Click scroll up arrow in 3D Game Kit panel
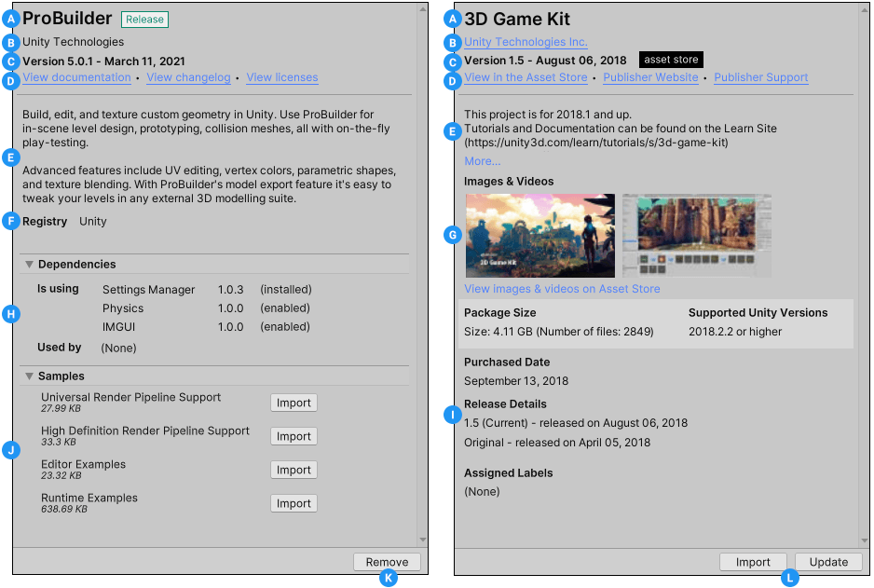Viewport: 874px width, 588px height. pyautogui.click(x=865, y=9)
